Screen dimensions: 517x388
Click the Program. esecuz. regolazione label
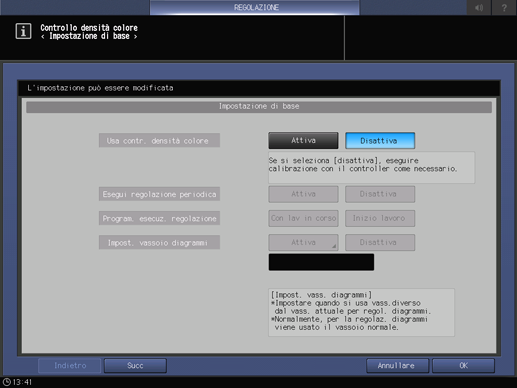click(x=159, y=218)
